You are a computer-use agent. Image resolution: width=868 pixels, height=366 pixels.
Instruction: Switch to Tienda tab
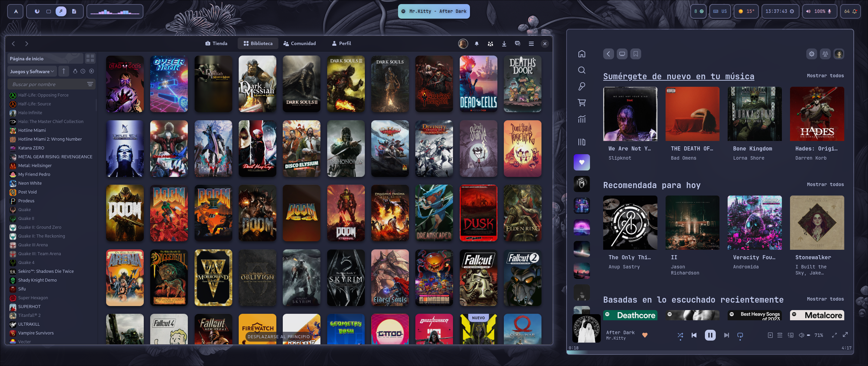216,43
